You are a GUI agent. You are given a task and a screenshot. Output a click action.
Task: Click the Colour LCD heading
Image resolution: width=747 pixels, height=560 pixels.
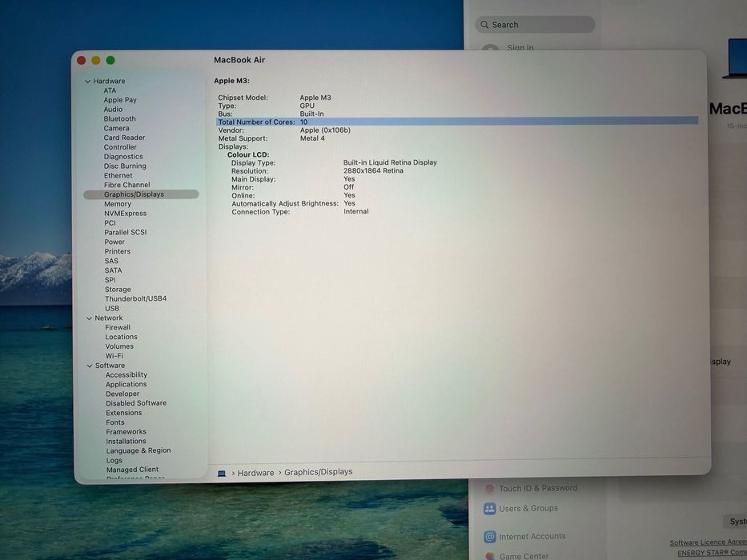[248, 154]
